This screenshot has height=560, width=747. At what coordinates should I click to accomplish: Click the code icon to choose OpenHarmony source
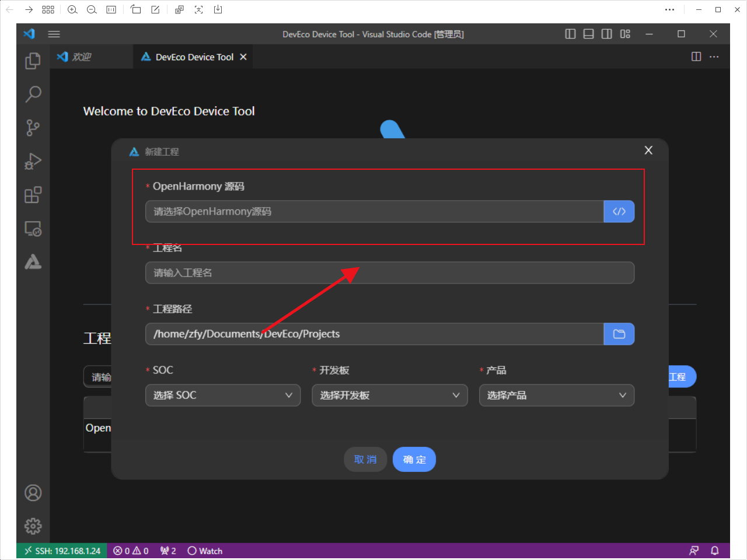[x=619, y=211]
